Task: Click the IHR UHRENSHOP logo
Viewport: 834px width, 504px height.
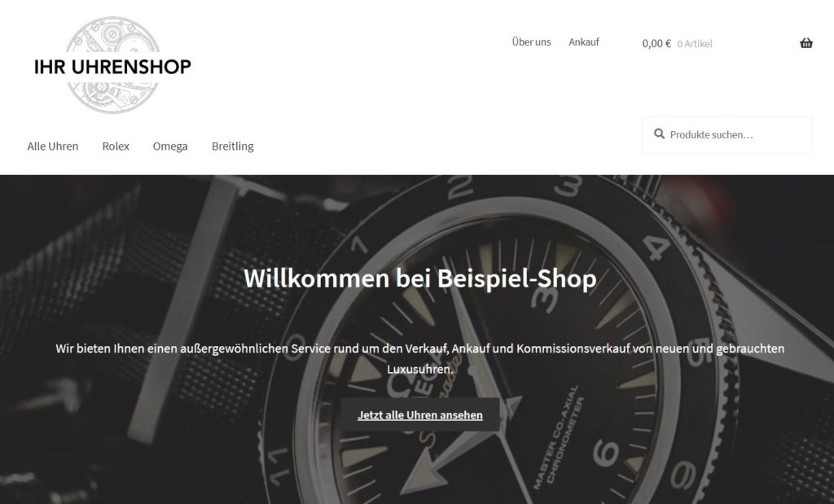Action: [112, 67]
